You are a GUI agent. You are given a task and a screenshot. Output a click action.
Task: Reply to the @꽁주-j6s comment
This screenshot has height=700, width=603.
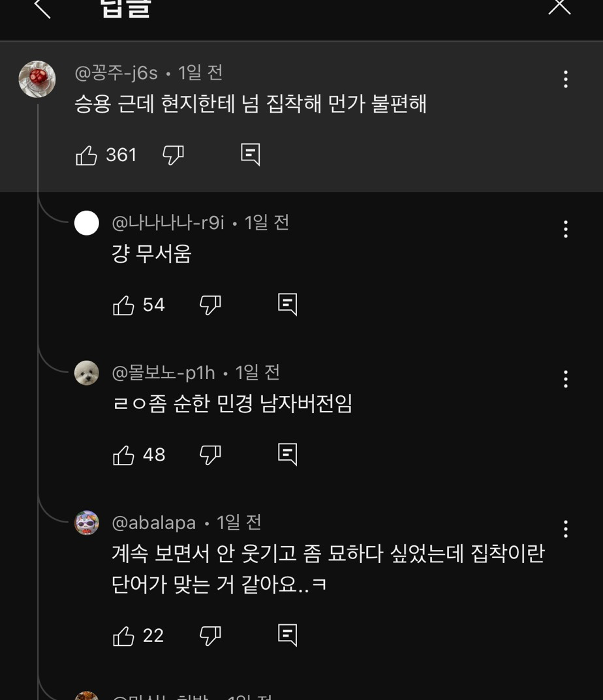[x=251, y=154]
